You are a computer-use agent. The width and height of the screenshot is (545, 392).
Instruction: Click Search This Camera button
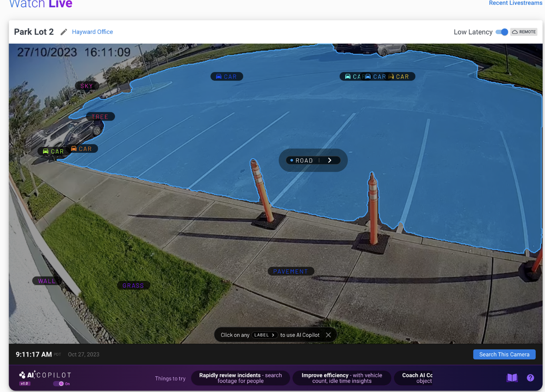504,354
